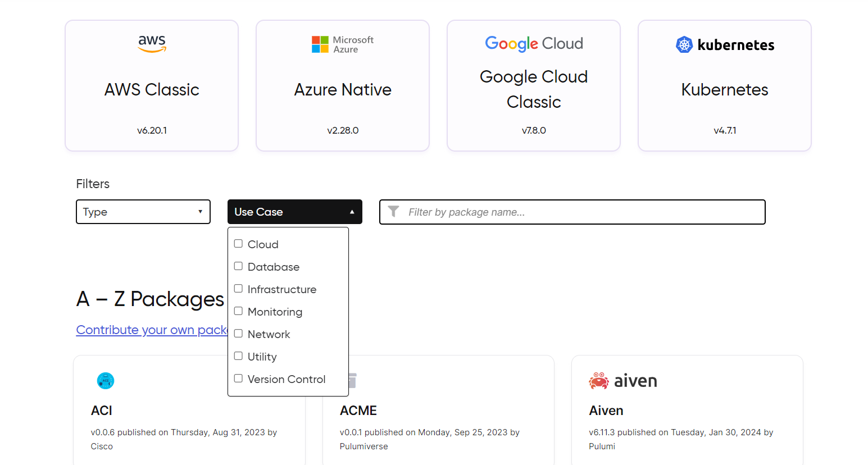Open the Type filter dropdown
The height and width of the screenshot is (465, 868).
(143, 212)
